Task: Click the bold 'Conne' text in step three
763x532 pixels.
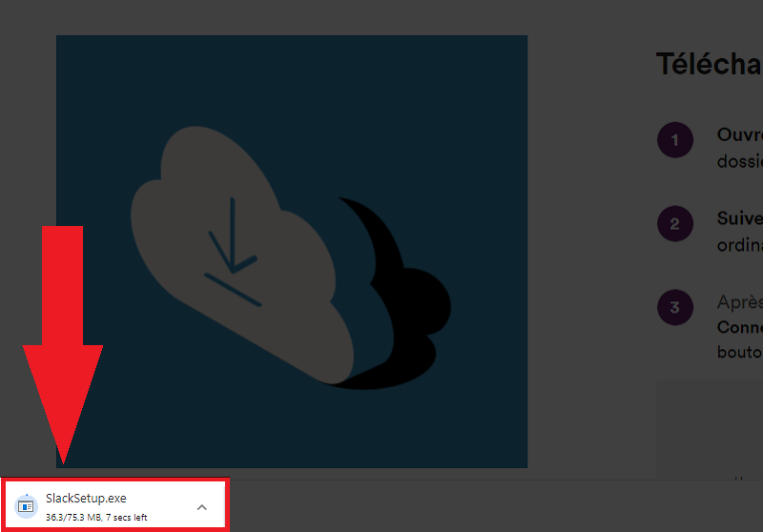Action: click(739, 327)
